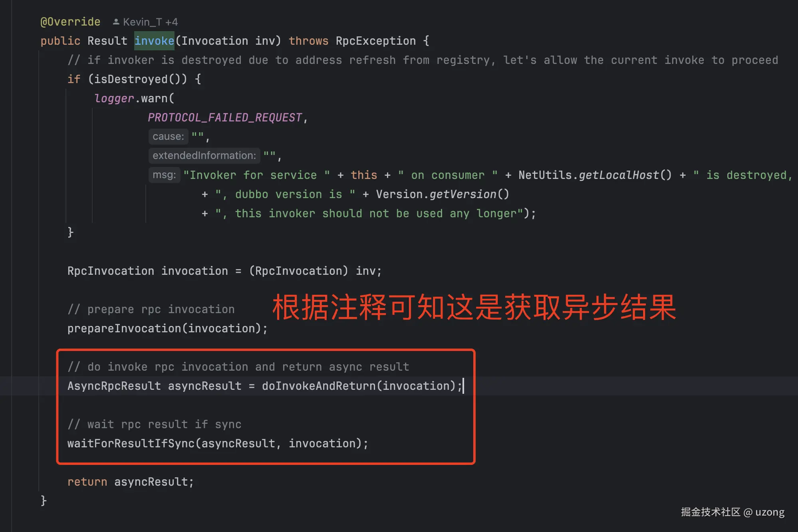Click PROTOCOL_FAILED_REQUEST constant
Image resolution: width=798 pixels, height=532 pixels.
coord(225,117)
